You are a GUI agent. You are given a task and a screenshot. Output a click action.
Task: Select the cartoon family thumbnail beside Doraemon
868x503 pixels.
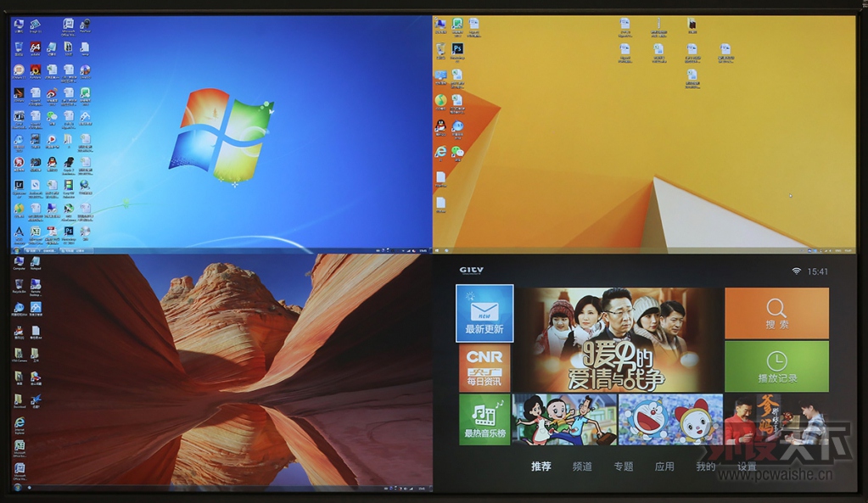[564, 419]
